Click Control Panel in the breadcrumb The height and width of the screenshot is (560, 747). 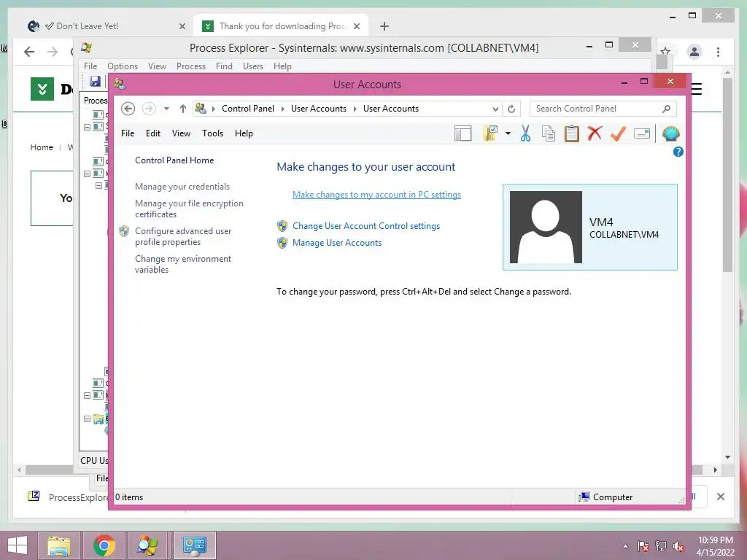coord(248,109)
